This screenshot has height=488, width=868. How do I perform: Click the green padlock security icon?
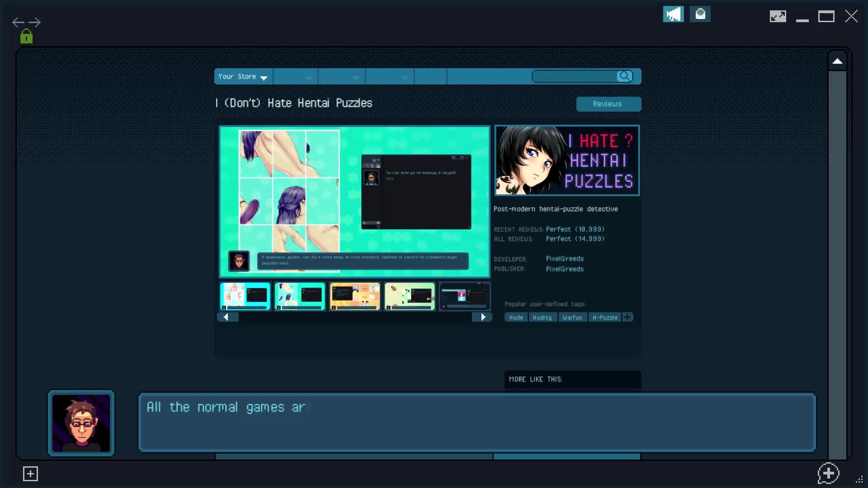click(26, 37)
